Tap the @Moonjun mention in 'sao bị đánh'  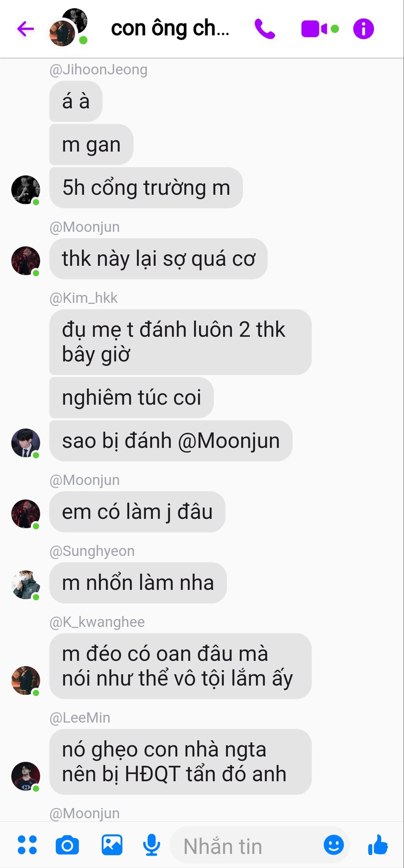coord(229,441)
